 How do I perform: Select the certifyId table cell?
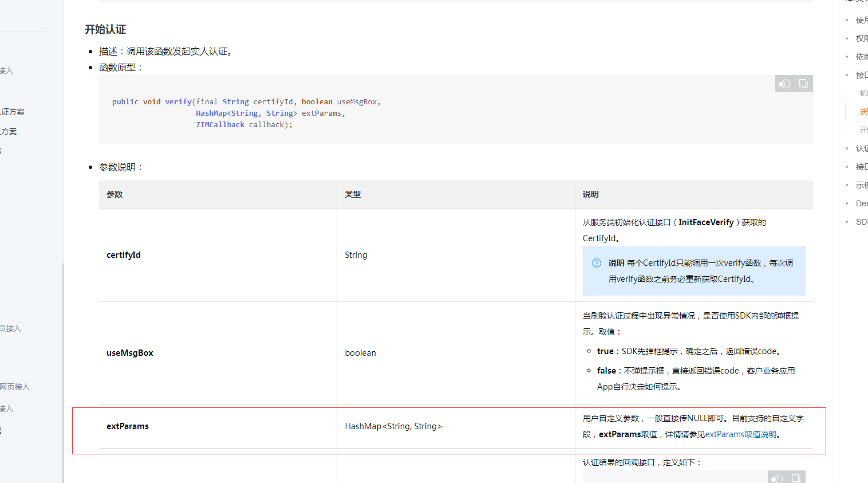tap(218, 255)
